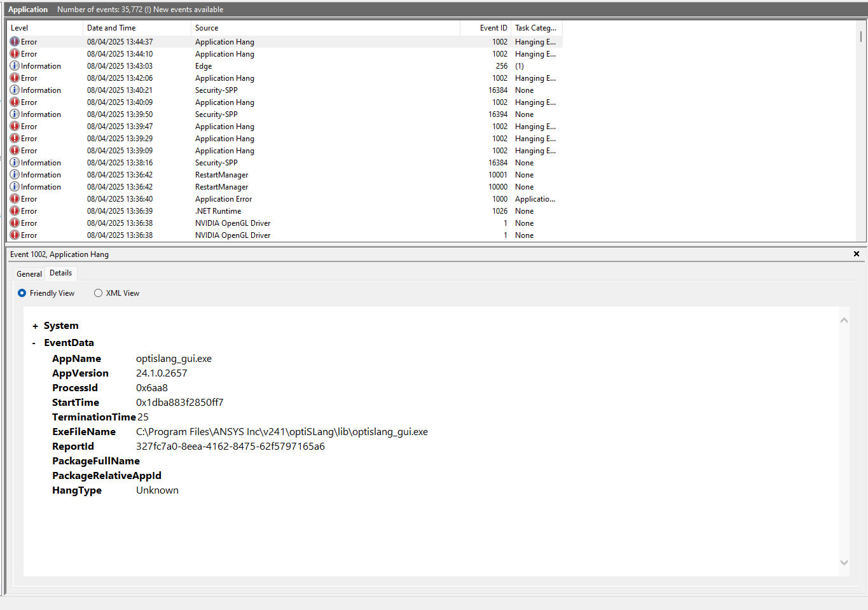Click the error icon on the 13:39:47 row

[x=15, y=126]
